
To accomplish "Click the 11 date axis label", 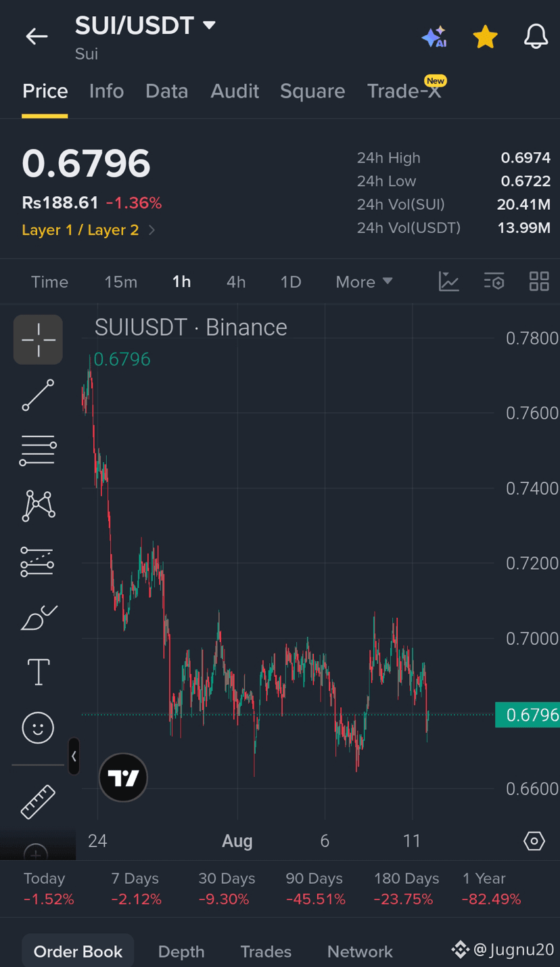I will click(412, 841).
